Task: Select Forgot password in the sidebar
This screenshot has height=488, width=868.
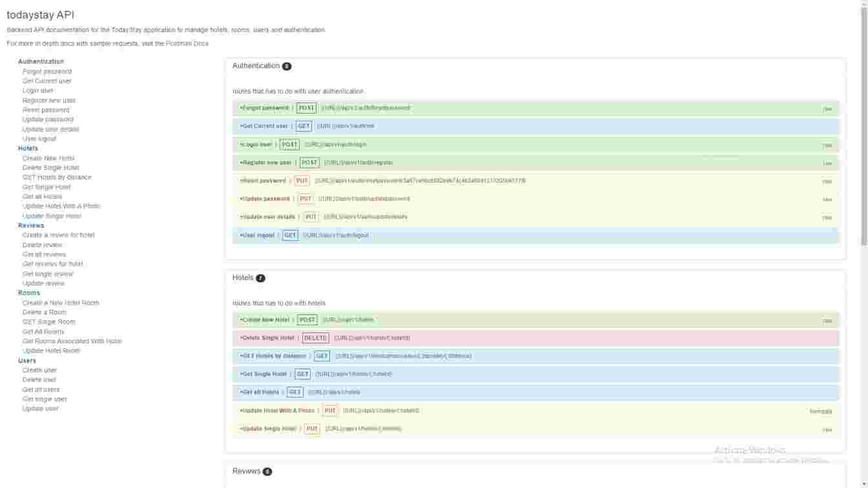Action: click(x=47, y=71)
